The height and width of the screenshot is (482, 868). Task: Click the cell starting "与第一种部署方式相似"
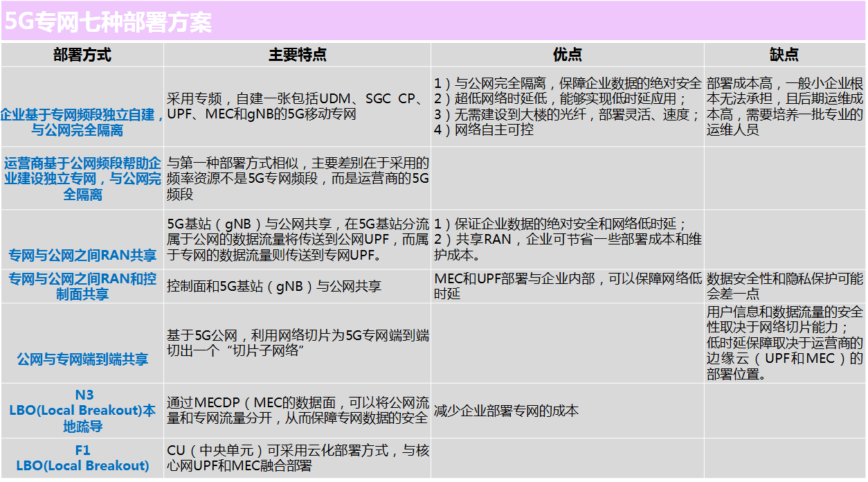pos(297,179)
